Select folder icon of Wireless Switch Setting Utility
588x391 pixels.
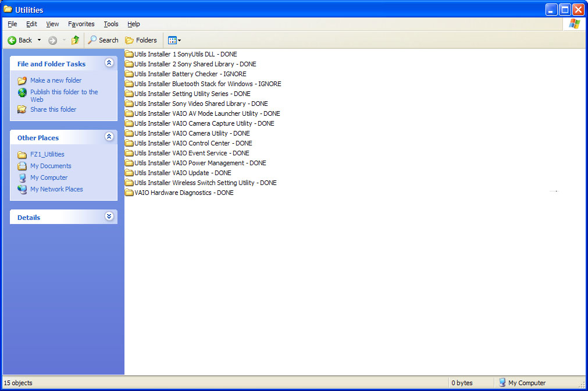(x=129, y=182)
